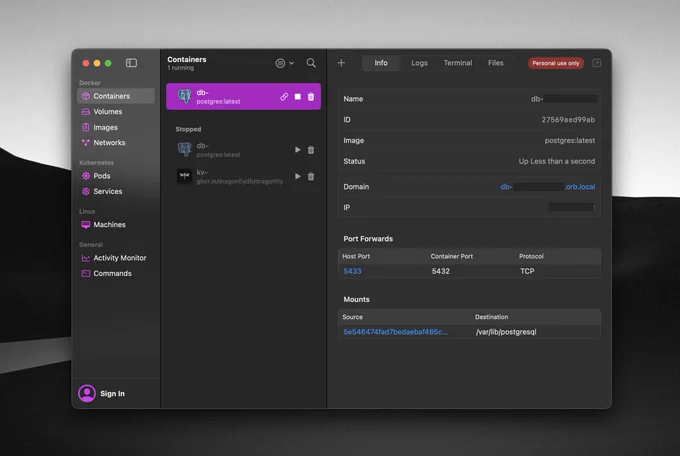Delete the running db- container
This screenshot has width=680, height=456.
(311, 97)
